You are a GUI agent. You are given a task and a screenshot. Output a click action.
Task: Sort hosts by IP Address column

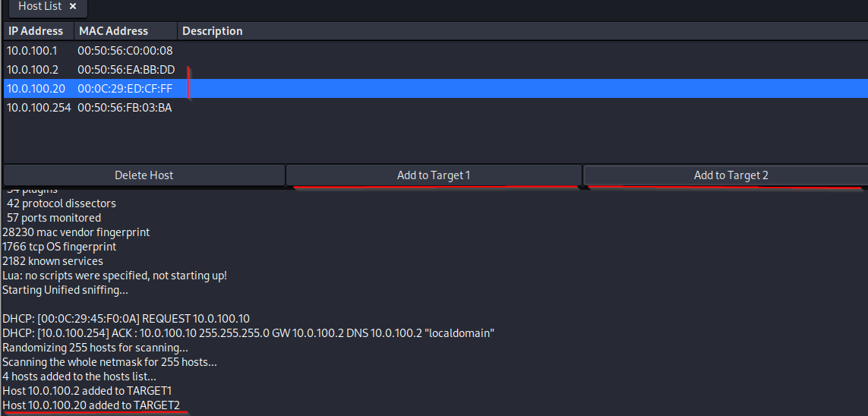[36, 31]
